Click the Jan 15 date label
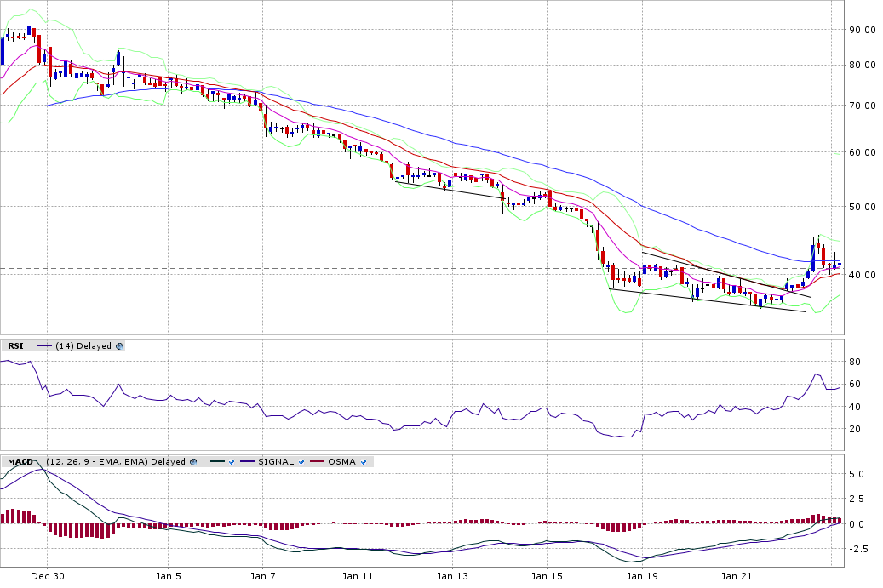The height and width of the screenshot is (588, 883). (x=547, y=576)
